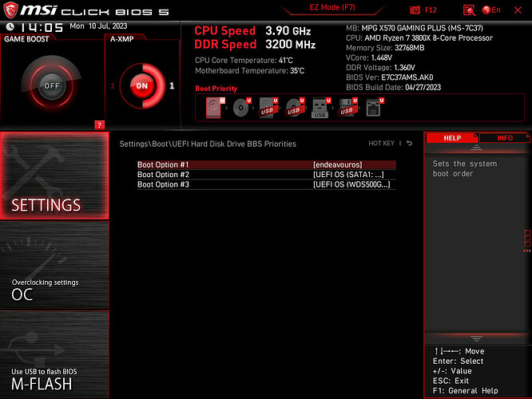Open M-FLASH BIOS flashing panel
This screenshot has width=532, height=399.
pyautogui.click(x=54, y=354)
